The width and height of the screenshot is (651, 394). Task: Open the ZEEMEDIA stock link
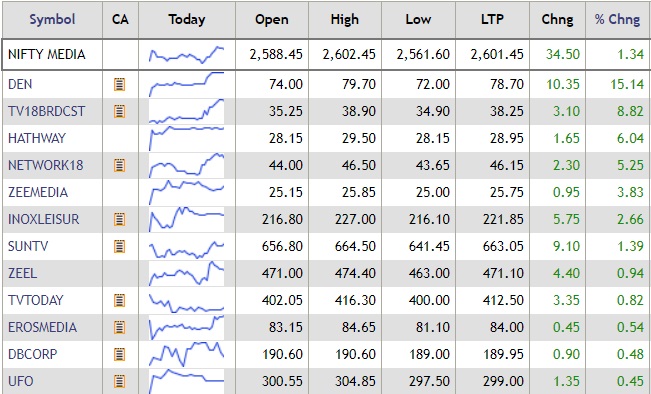pos(38,192)
